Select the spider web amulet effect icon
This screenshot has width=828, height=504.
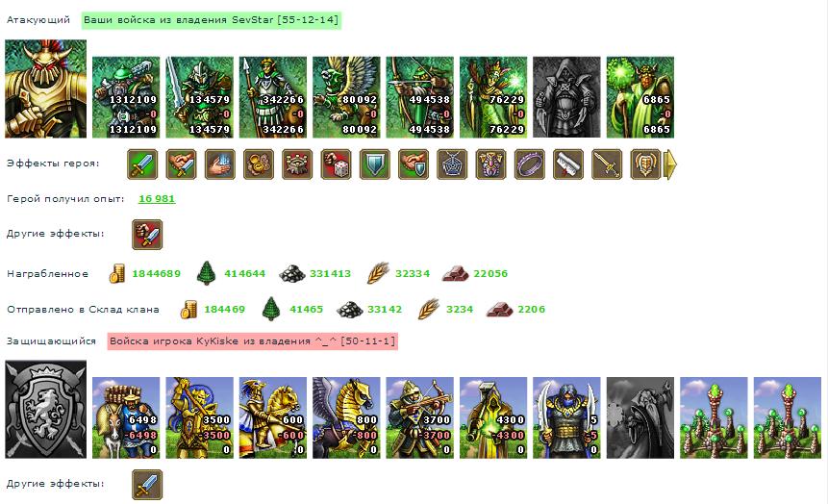click(452, 164)
